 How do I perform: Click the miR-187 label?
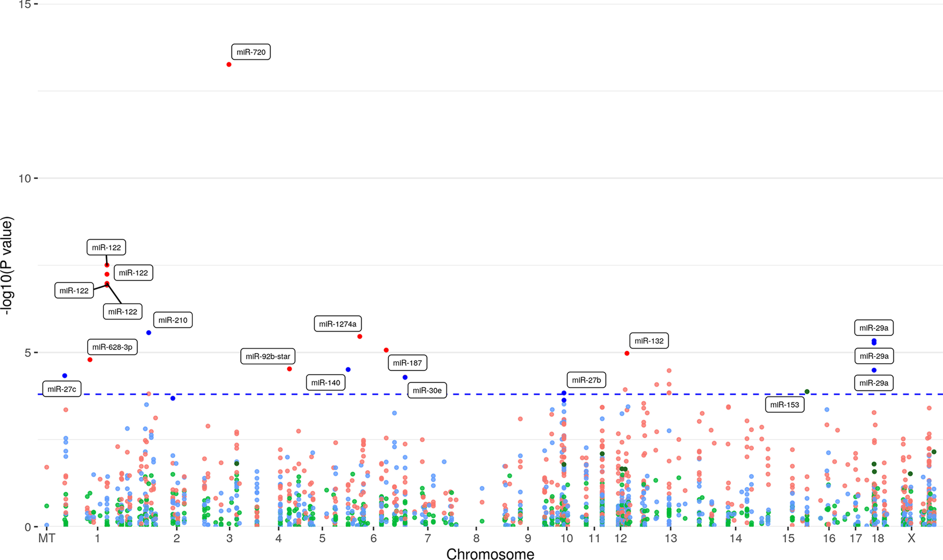[408, 363]
